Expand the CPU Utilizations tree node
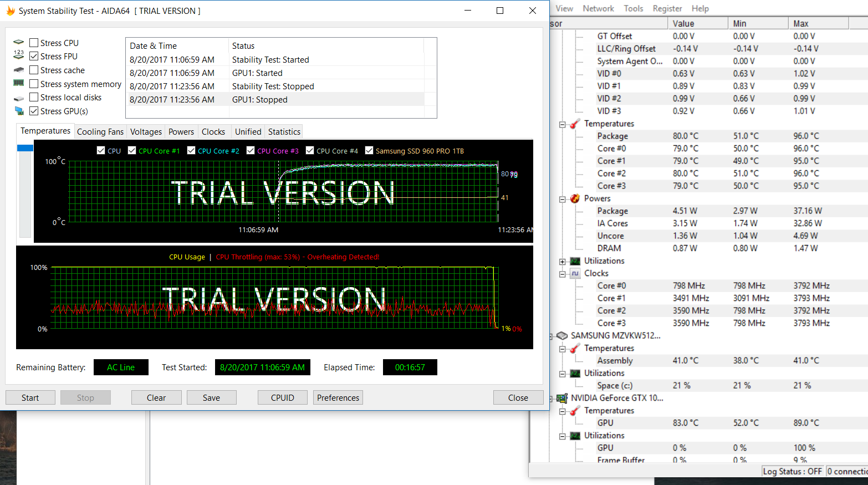The width and height of the screenshot is (868, 485). [x=562, y=262]
